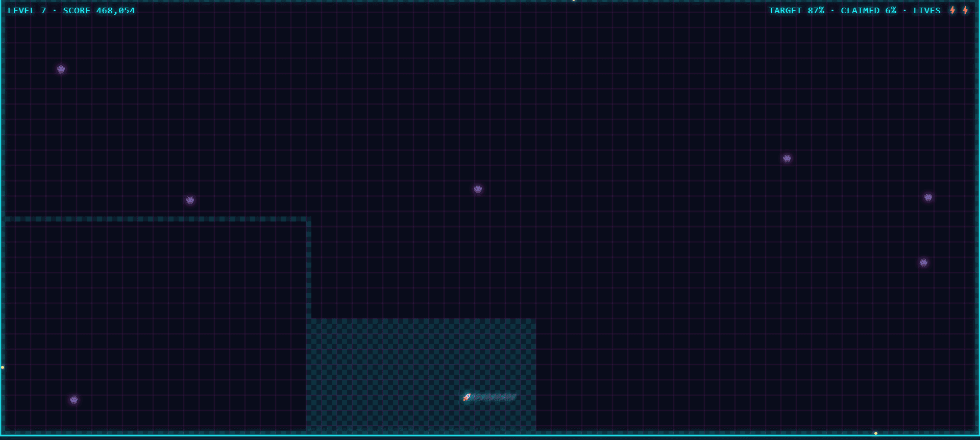
Task: Click the yellow spark on the left border
Action: [3, 367]
